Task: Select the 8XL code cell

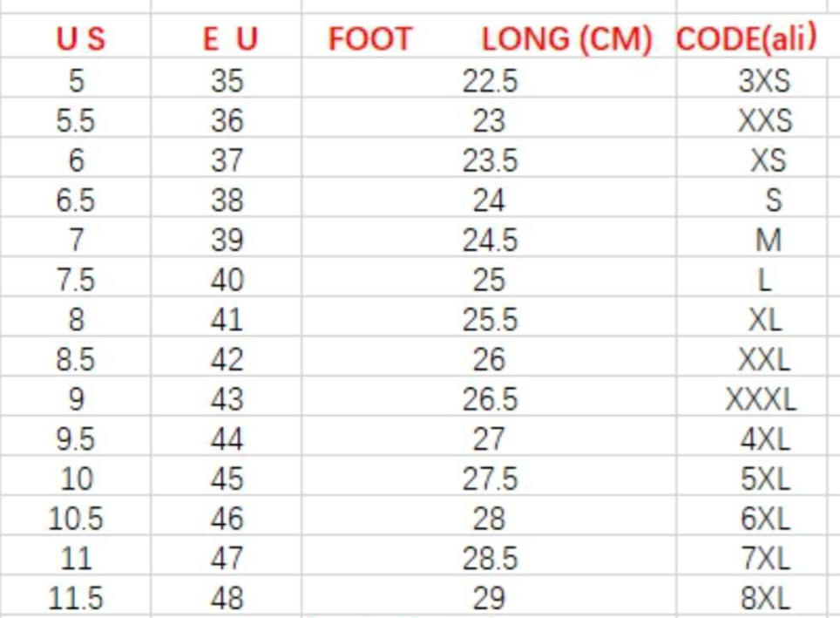Action: pyautogui.click(x=764, y=598)
